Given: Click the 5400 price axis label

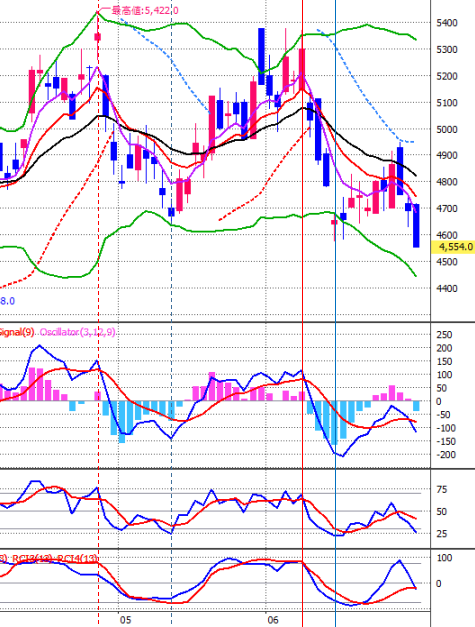Looking at the screenshot, I should 447,23.
